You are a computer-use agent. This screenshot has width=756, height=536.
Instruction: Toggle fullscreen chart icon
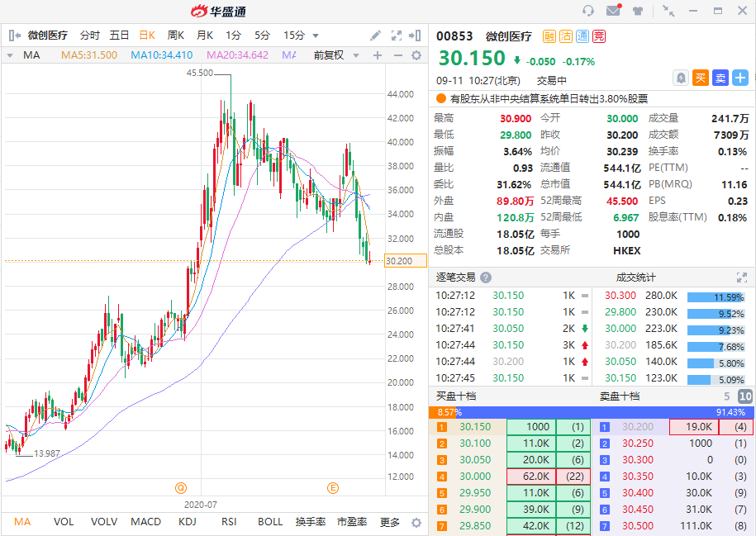(397, 36)
